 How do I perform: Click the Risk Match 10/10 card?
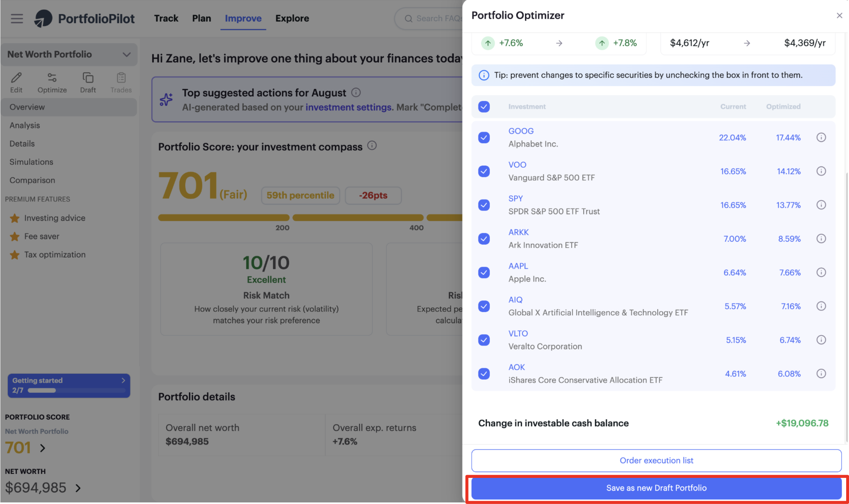coord(266,289)
